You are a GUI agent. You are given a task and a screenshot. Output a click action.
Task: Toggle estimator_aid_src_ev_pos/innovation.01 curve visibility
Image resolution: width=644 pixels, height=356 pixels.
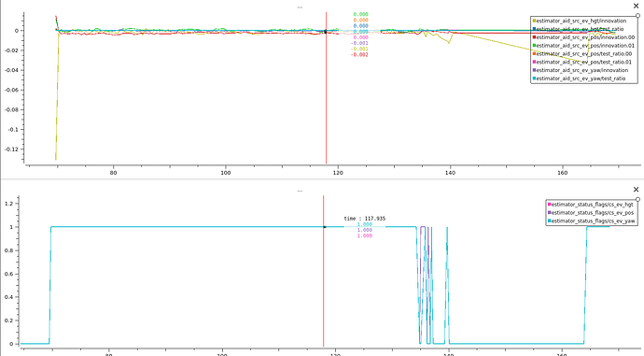click(x=583, y=45)
